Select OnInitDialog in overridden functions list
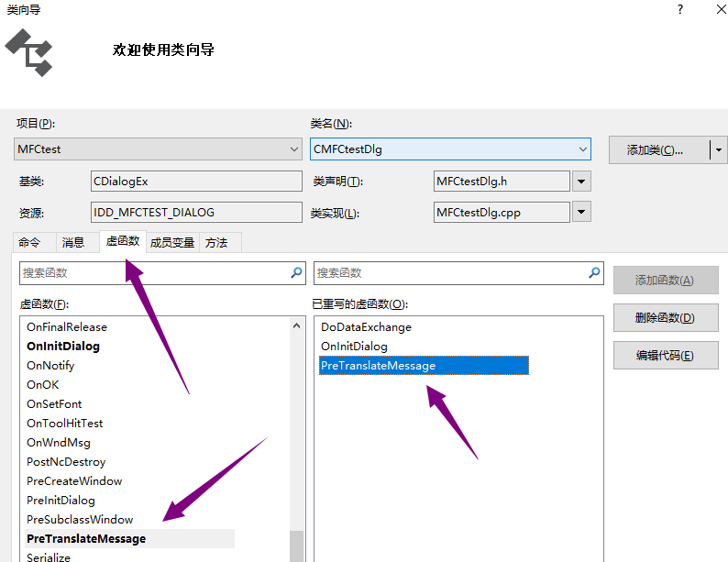Viewport: 728px width, 562px height. 354,347
